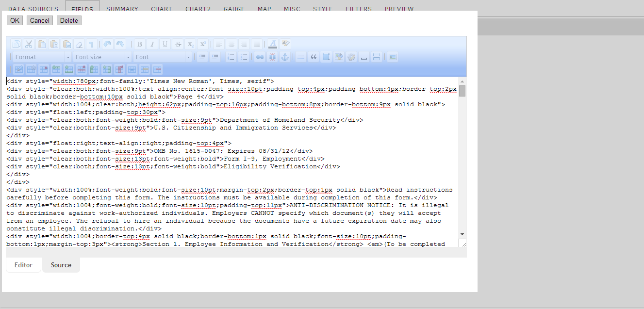
Task: Click the Paste clipboard icon
Action: coord(42,44)
